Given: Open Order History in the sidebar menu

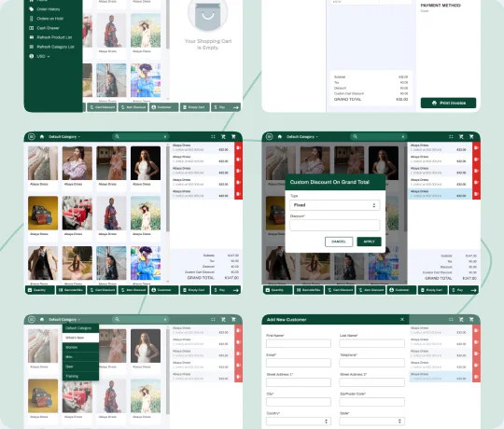Looking at the screenshot, I should pos(49,9).
